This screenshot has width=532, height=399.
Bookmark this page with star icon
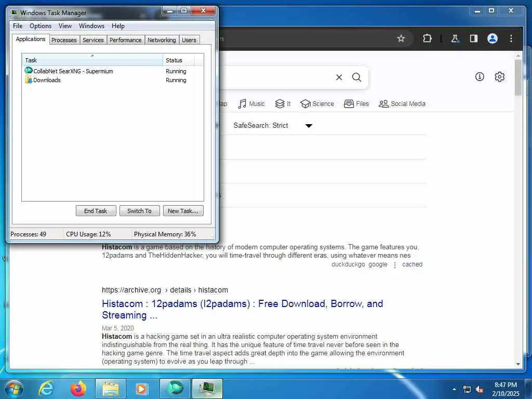point(401,38)
